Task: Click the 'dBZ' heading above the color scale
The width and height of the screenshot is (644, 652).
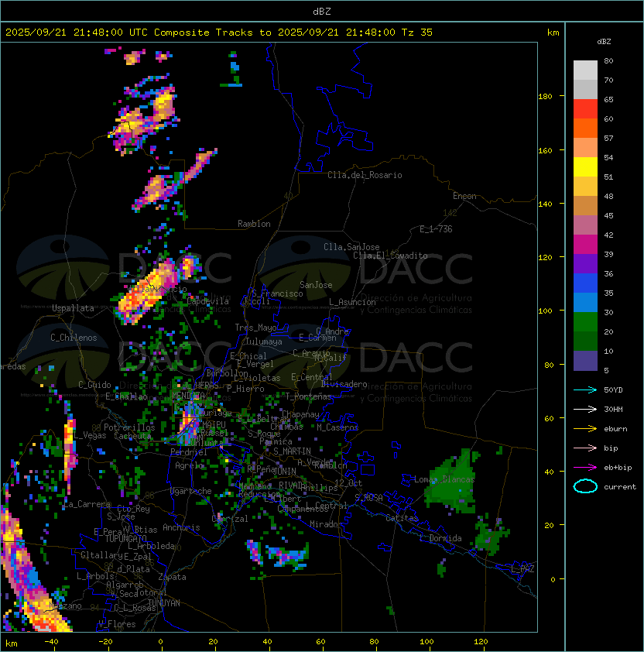Action: click(x=604, y=42)
